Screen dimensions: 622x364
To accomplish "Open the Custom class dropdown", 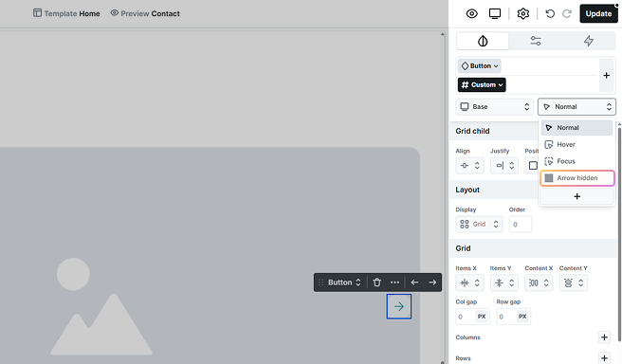I will pyautogui.click(x=482, y=85).
